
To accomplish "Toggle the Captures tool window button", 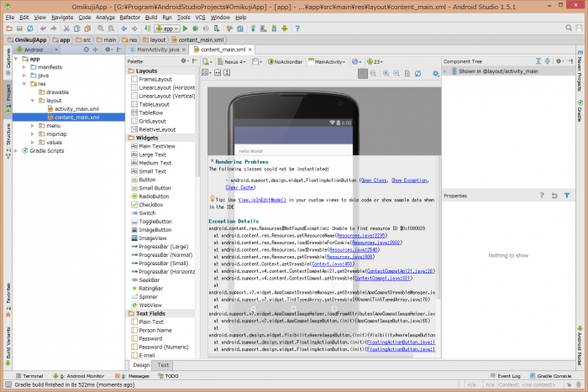I will [x=8, y=61].
